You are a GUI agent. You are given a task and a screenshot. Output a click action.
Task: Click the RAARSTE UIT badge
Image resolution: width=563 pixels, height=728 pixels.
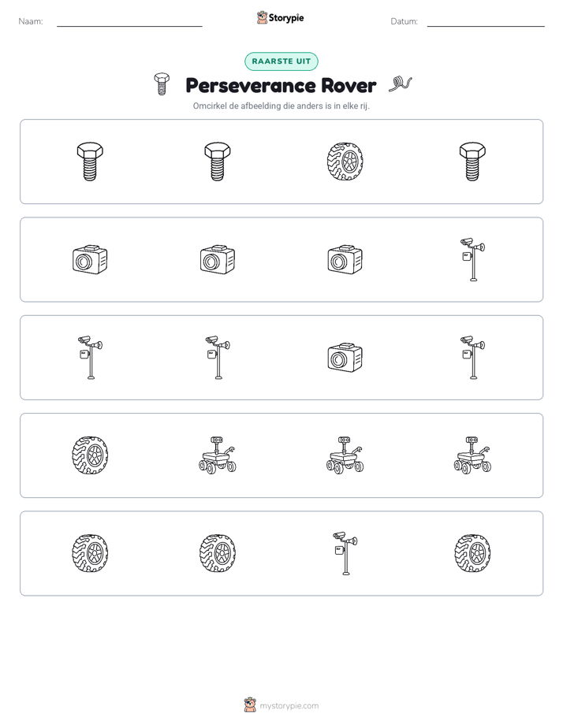[x=281, y=61]
